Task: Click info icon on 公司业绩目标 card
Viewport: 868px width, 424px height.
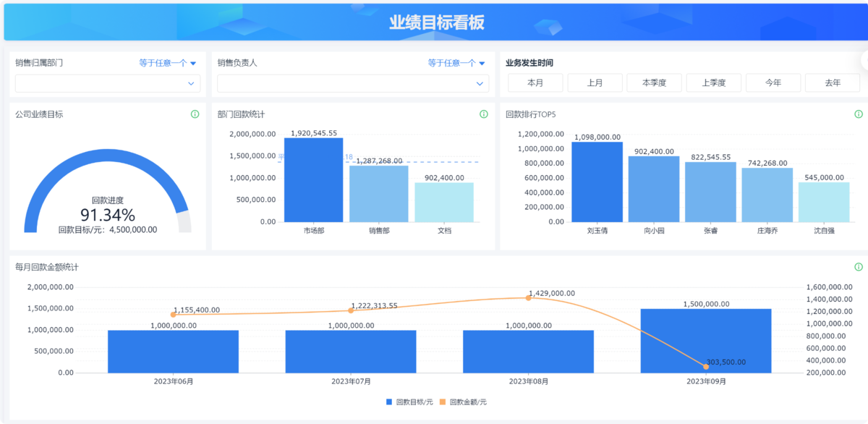Action: point(195,114)
